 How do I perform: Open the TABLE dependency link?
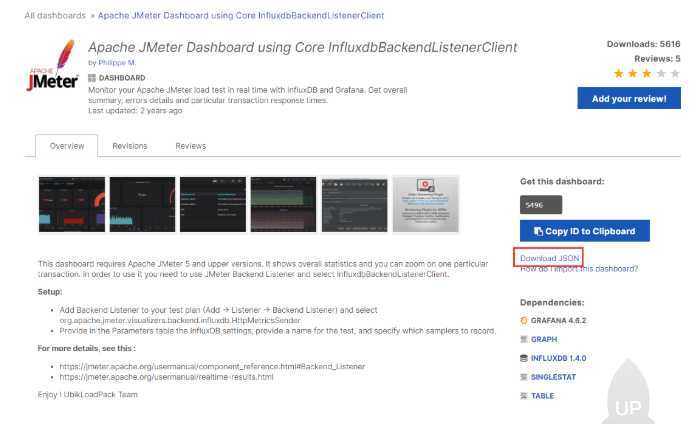[543, 396]
